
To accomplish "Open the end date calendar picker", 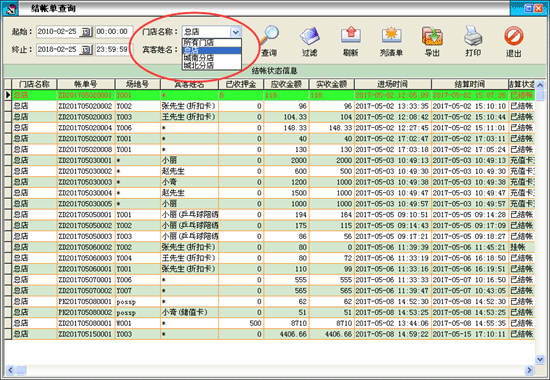I will tap(86, 50).
